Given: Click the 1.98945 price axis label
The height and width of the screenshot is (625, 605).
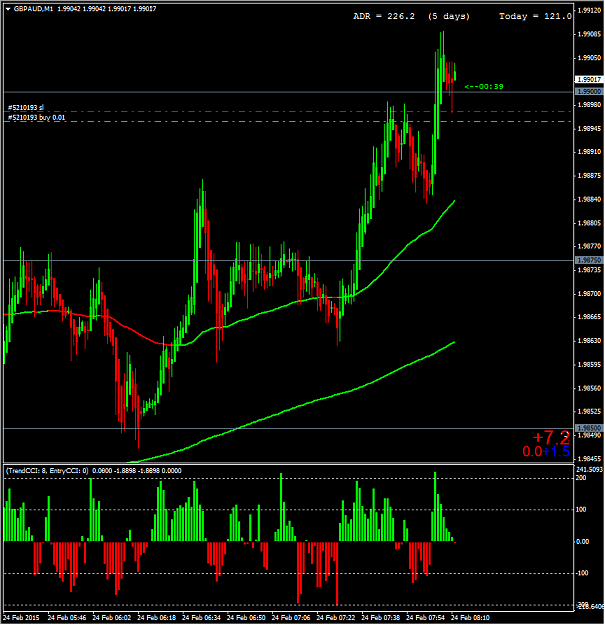Looking at the screenshot, I should 589,128.
